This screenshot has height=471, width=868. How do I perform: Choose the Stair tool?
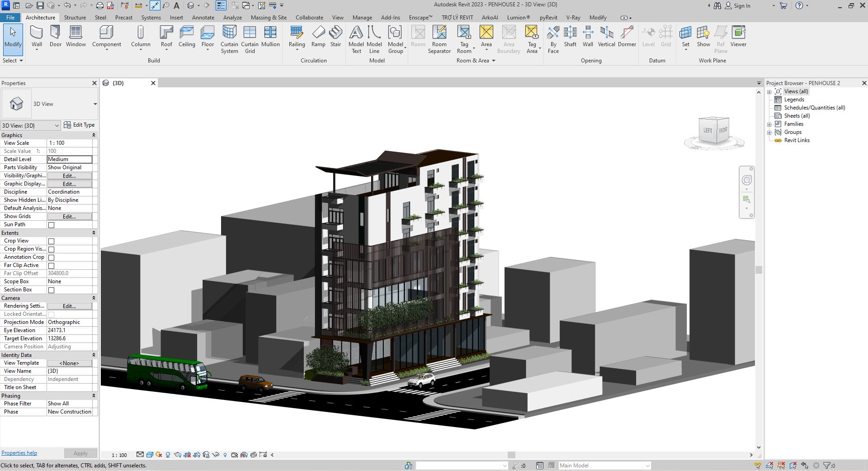pyautogui.click(x=335, y=36)
